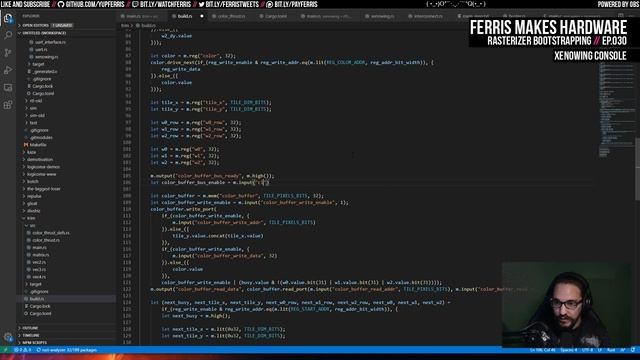Click the editor vertical scrollbar
This screenshot has width=640, height=360.
tap(638, 169)
